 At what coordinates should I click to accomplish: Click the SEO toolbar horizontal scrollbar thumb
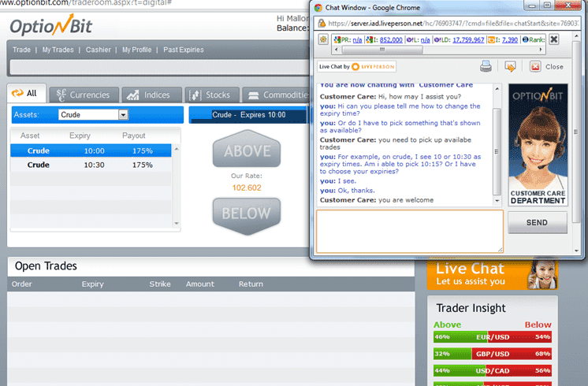pos(382,50)
